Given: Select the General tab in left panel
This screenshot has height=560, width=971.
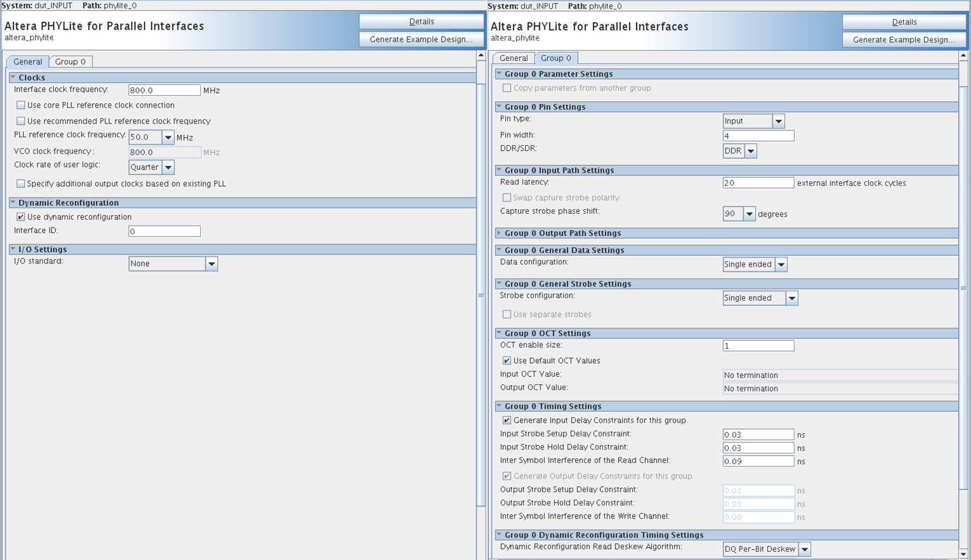Looking at the screenshot, I should point(28,61).
